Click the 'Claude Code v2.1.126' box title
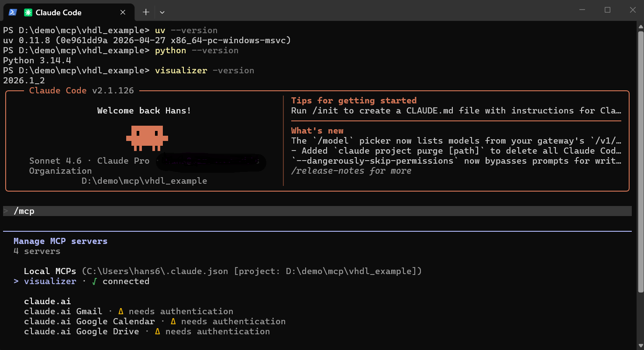Viewport: 644px width, 350px height. point(82,90)
